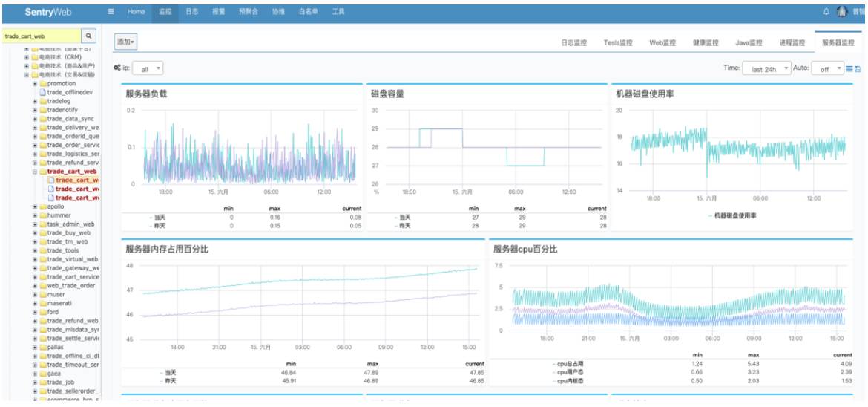Click the trade_offlinedev file icon
This screenshot has height=407, width=868.
(x=42, y=92)
